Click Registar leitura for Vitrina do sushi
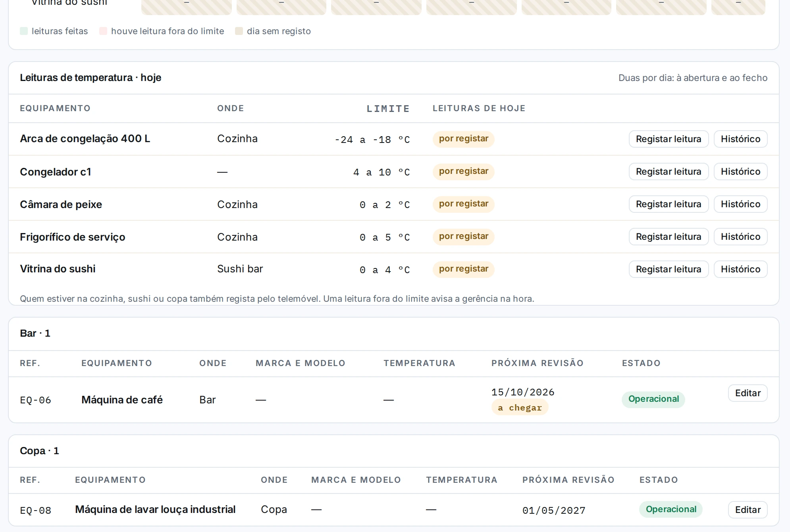Viewport: 790px width, 532px height. (x=669, y=269)
